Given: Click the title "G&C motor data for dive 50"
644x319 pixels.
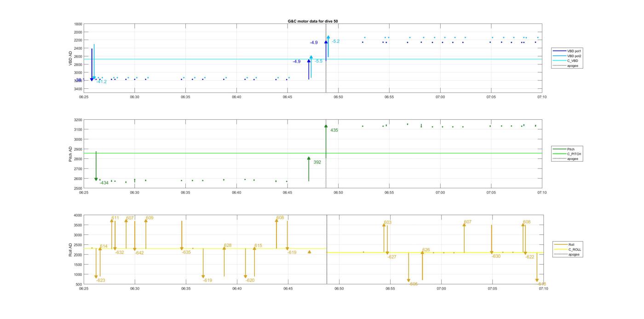Looking at the screenshot, I should (313, 21).
